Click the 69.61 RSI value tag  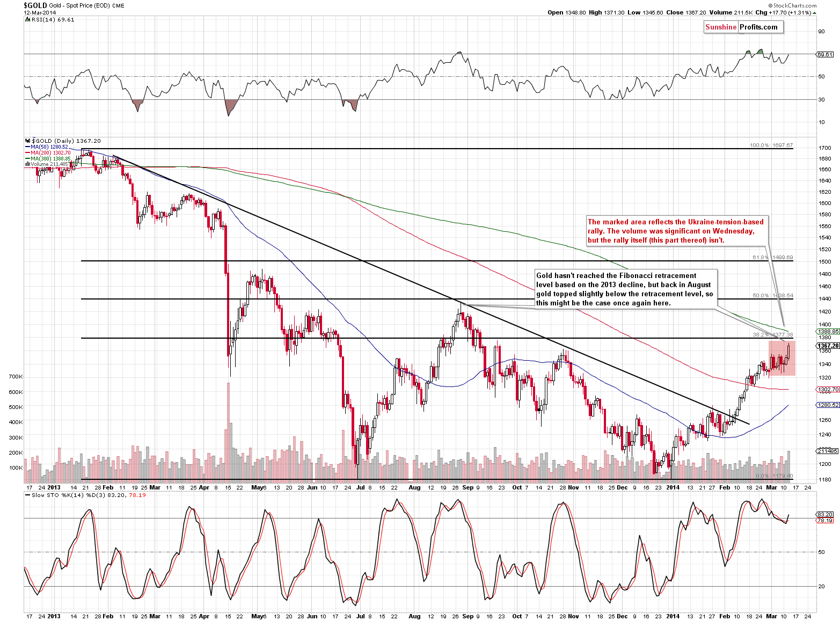tap(824, 54)
